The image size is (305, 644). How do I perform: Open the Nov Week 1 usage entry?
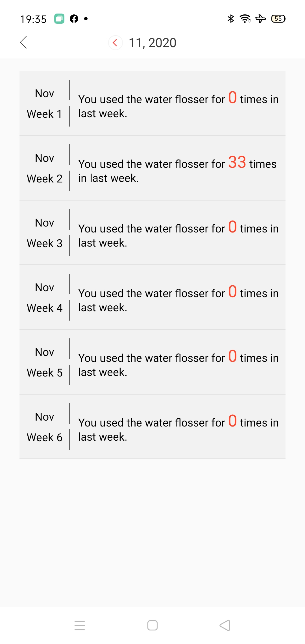[152, 103]
